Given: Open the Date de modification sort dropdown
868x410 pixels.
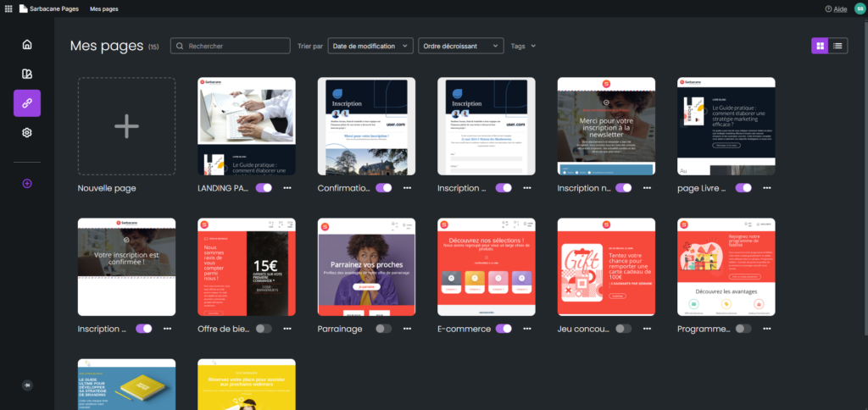Looking at the screenshot, I should 371,46.
